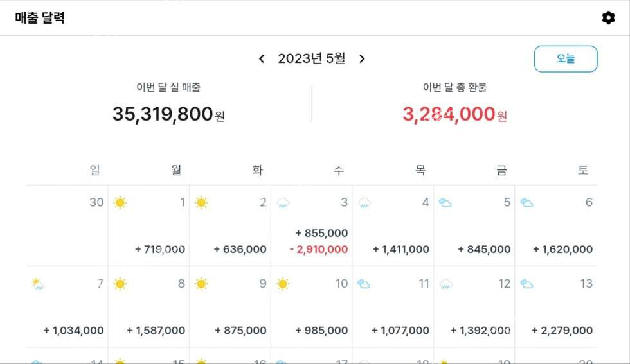Open May 8 sales +1,587,000
The height and width of the screenshot is (364, 630).
pyautogui.click(x=156, y=331)
